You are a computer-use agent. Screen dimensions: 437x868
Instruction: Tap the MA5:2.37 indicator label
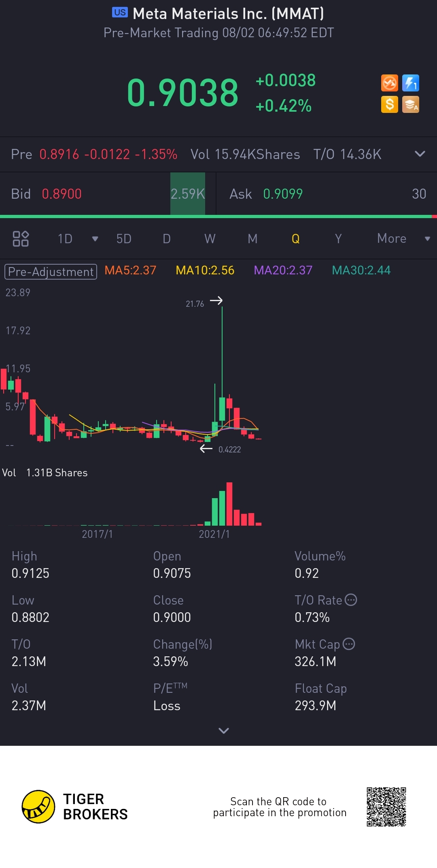[x=130, y=270]
